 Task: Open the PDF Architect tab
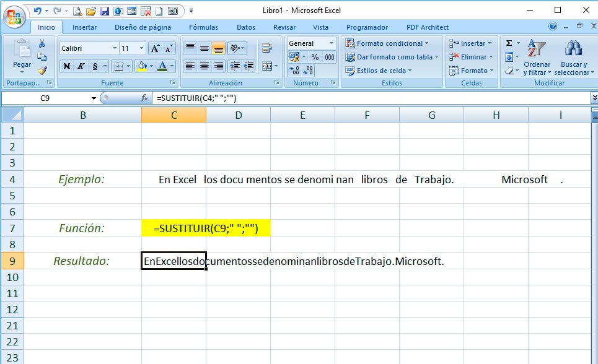pyautogui.click(x=428, y=27)
